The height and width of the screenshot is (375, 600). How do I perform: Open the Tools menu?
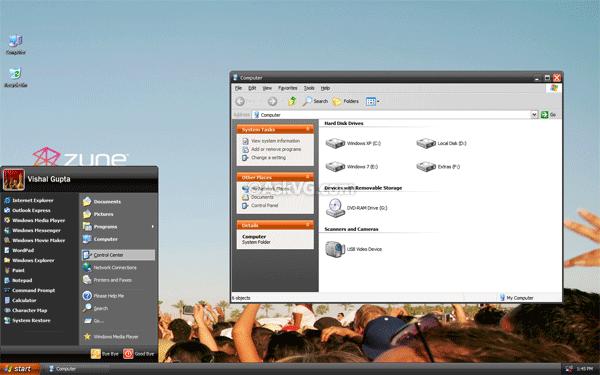pos(309,88)
